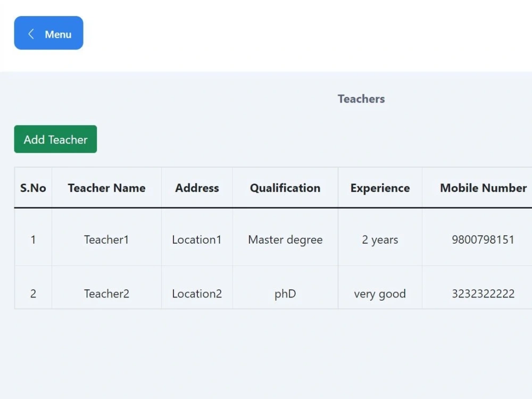Click the very good experience cell
532x399 pixels.
(x=380, y=294)
